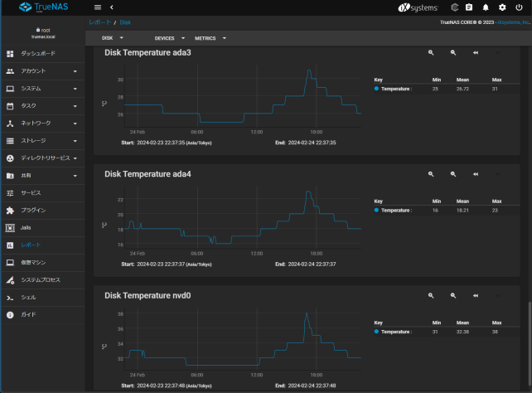Click the Disk breadcrumb link
The height and width of the screenshot is (393, 532).
[125, 22]
